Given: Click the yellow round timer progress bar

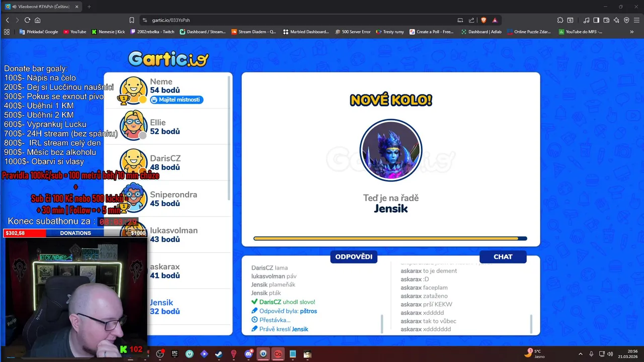Looking at the screenshot, I should coord(390,238).
